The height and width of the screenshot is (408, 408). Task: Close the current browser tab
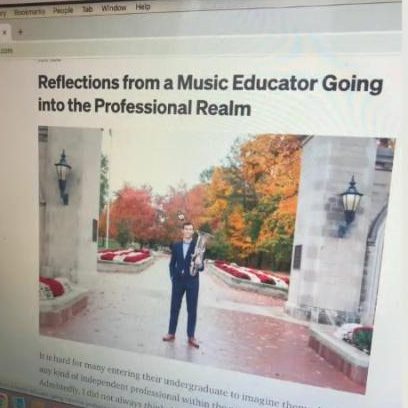coord(4,33)
